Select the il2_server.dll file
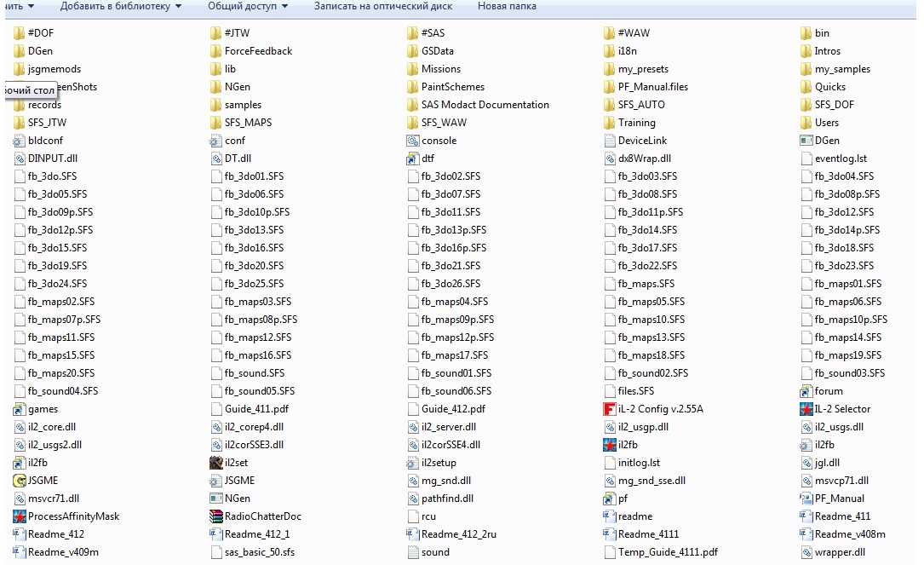The image size is (924, 565). coord(441,427)
